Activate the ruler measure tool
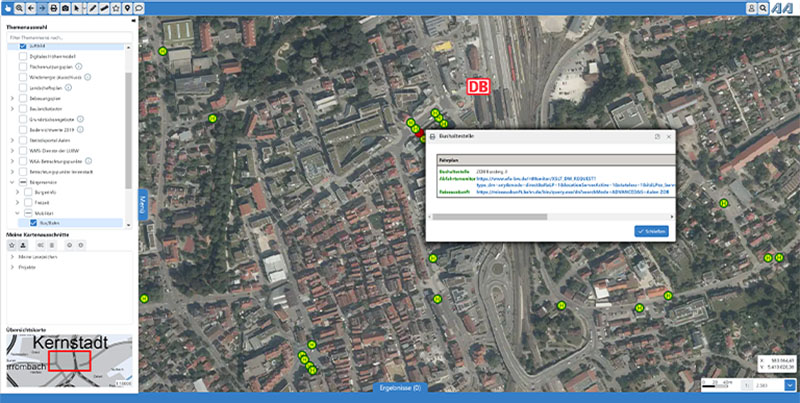 tap(104, 8)
